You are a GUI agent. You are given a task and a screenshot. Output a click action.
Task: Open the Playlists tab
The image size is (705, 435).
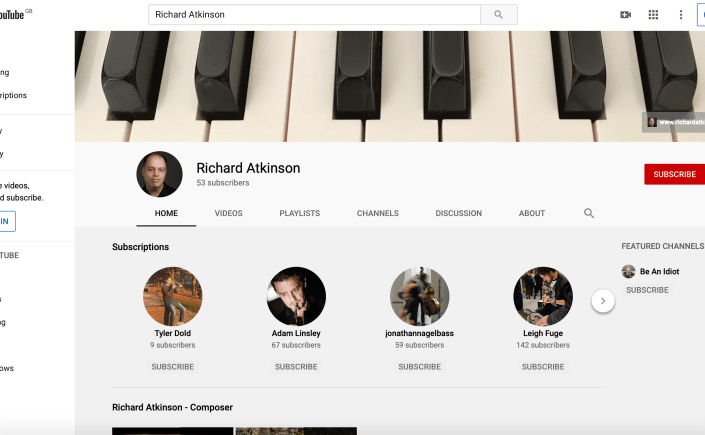[x=299, y=213]
